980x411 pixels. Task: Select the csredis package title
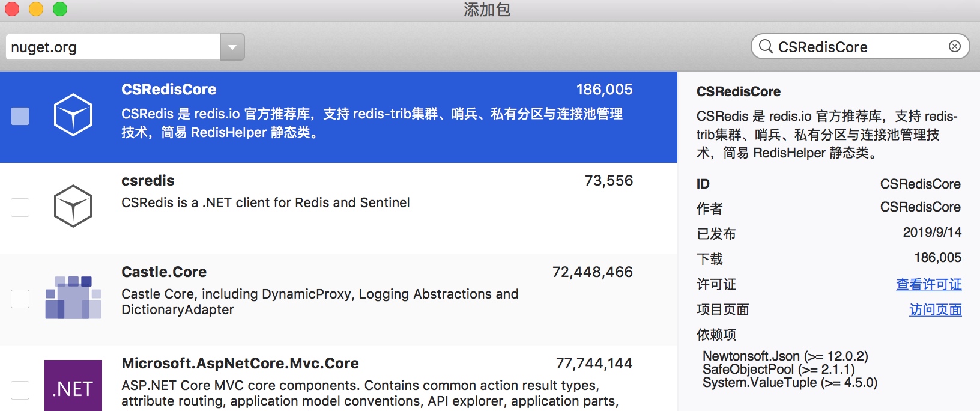148,181
